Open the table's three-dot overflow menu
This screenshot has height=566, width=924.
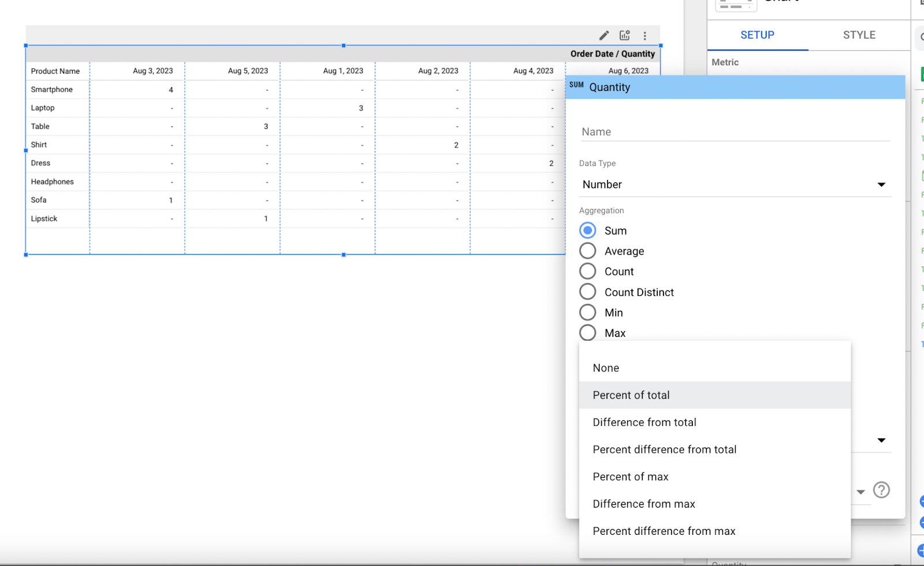[x=645, y=35]
